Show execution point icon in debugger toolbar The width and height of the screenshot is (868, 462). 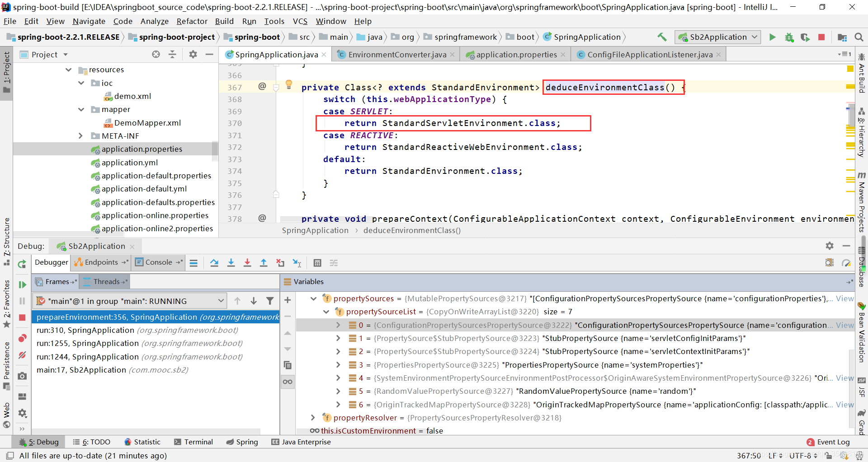click(193, 263)
